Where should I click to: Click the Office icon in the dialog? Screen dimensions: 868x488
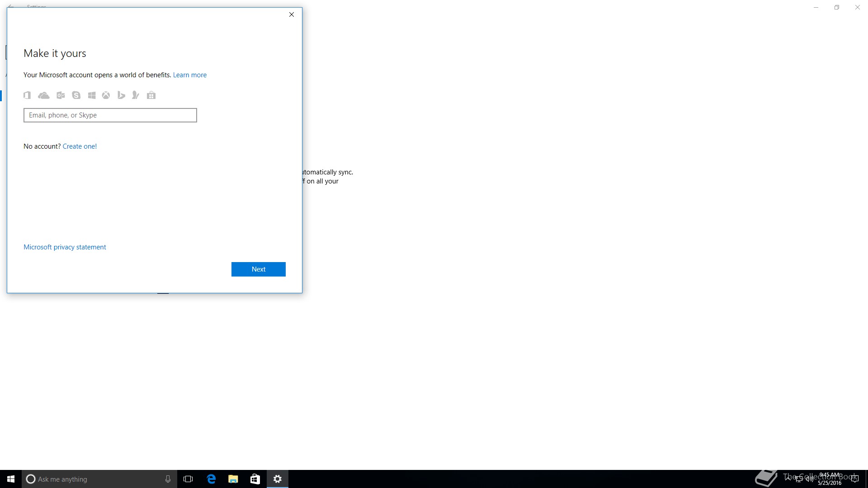click(27, 95)
